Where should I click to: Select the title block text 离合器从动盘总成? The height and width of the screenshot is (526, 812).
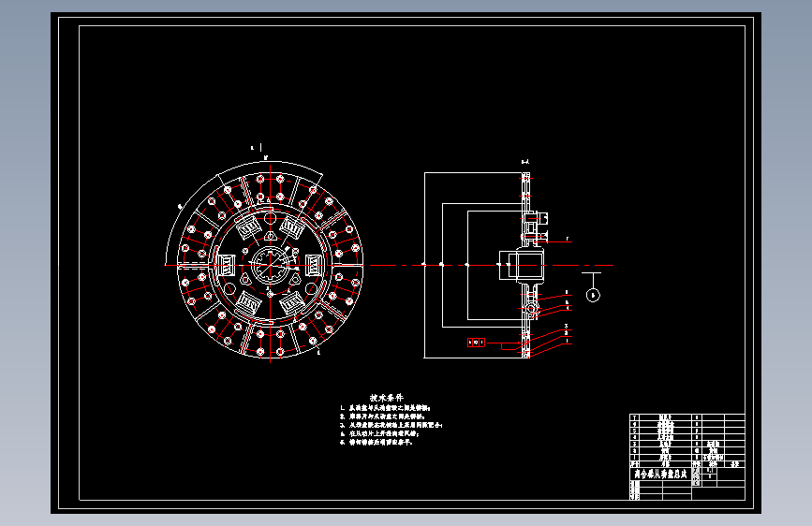pyautogui.click(x=660, y=474)
